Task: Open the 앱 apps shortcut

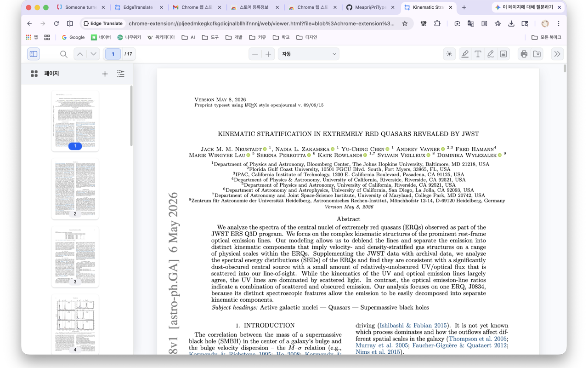Action: 32,37
